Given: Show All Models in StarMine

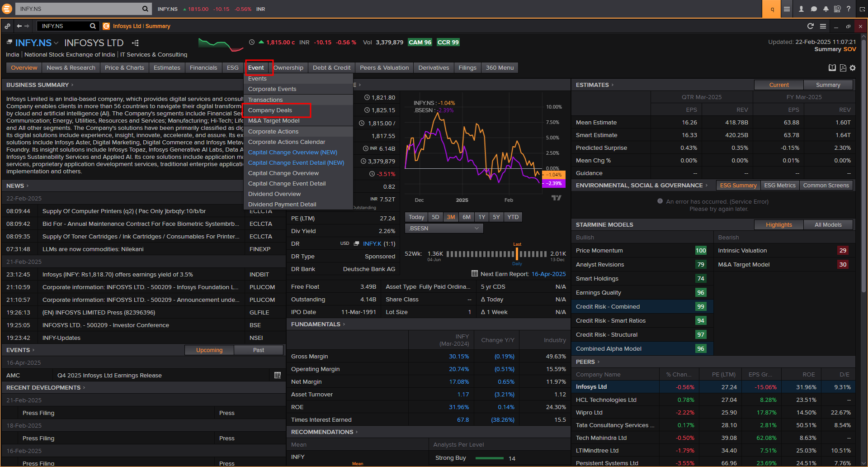Looking at the screenshot, I should [828, 225].
